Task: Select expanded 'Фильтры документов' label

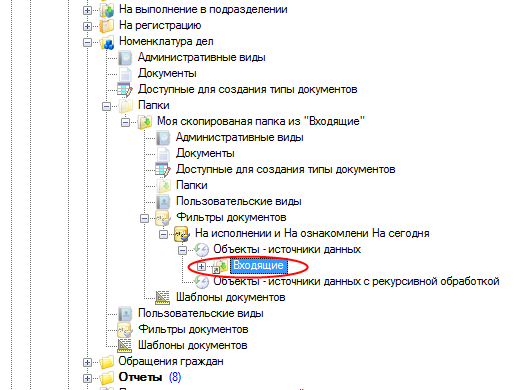Action: click(231, 218)
